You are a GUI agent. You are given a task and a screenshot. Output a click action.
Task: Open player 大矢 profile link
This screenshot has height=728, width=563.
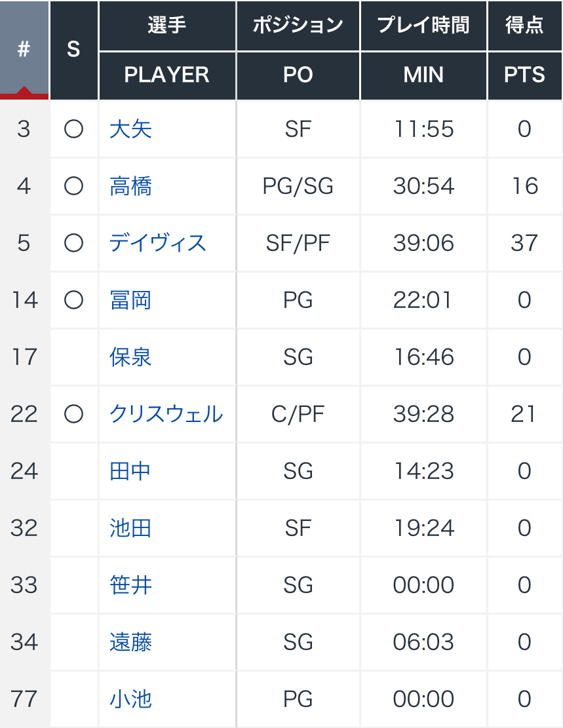coord(130,129)
